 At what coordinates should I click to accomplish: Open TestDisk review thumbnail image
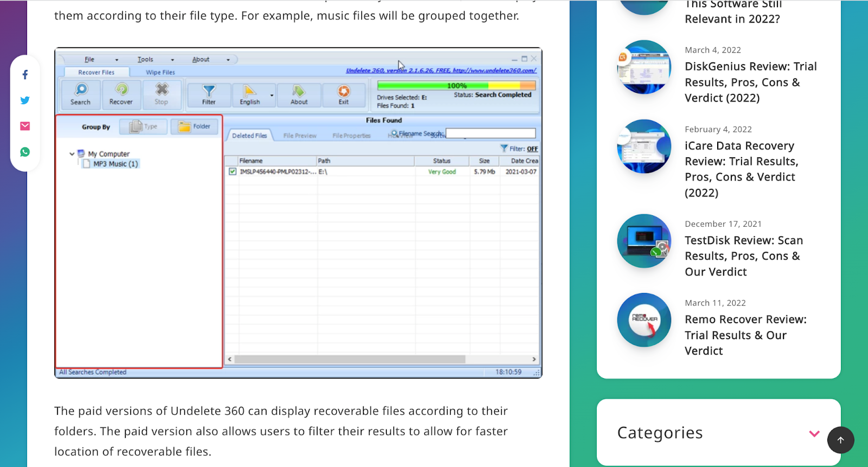click(x=644, y=241)
